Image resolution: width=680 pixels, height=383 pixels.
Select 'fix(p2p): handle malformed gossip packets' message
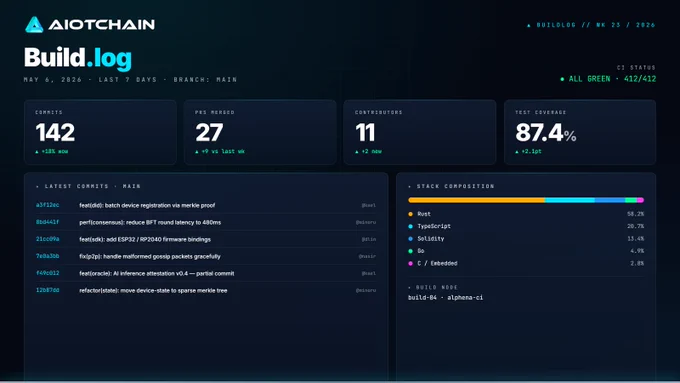pyautogui.click(x=150, y=256)
